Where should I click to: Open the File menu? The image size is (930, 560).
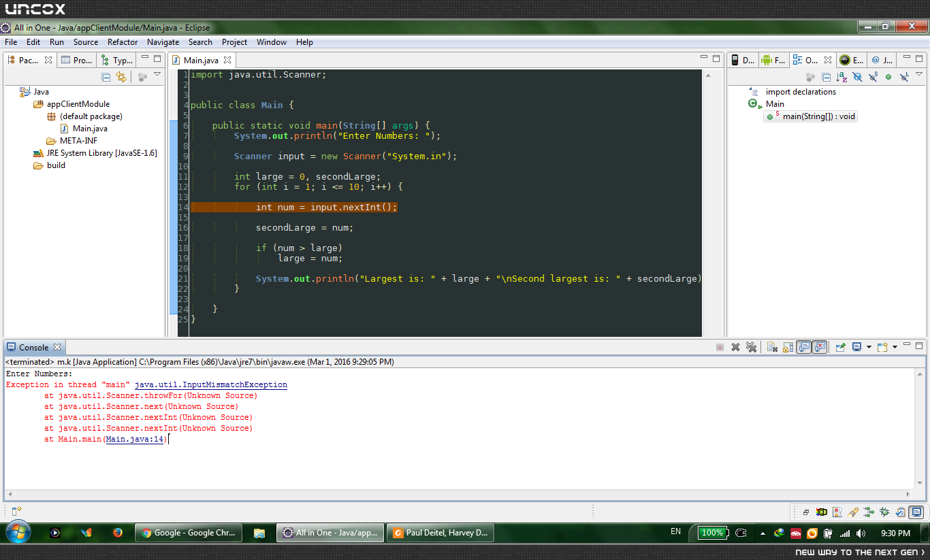(11, 42)
